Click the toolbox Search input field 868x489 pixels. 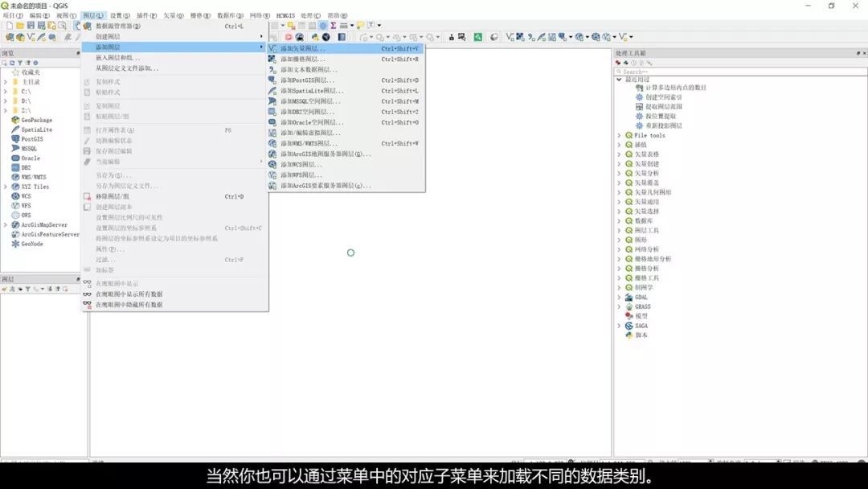740,72
